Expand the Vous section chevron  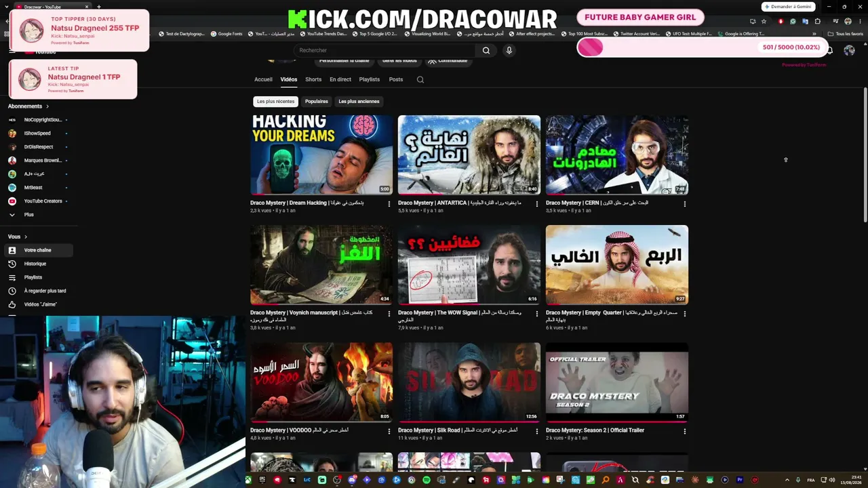[26, 237]
